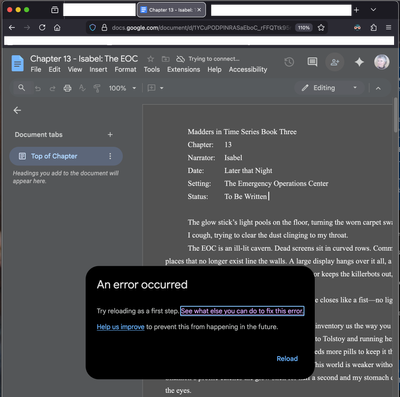Click the browser URL address bar

pos(202,28)
